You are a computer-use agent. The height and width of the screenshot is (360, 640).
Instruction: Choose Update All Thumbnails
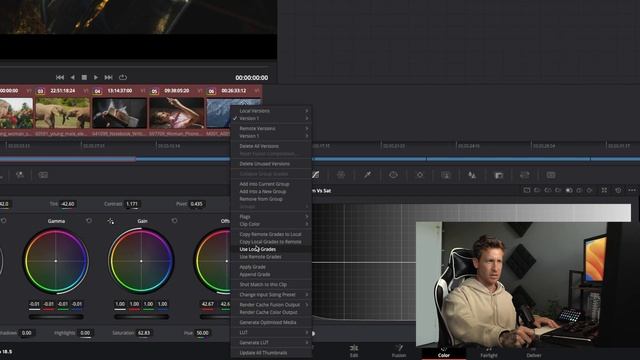point(271,353)
